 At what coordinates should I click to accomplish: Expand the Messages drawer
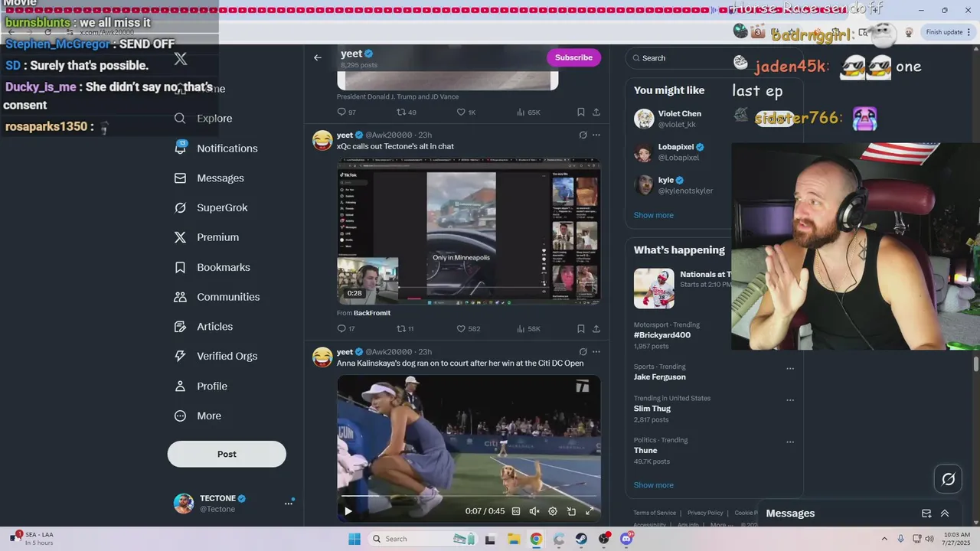(945, 514)
